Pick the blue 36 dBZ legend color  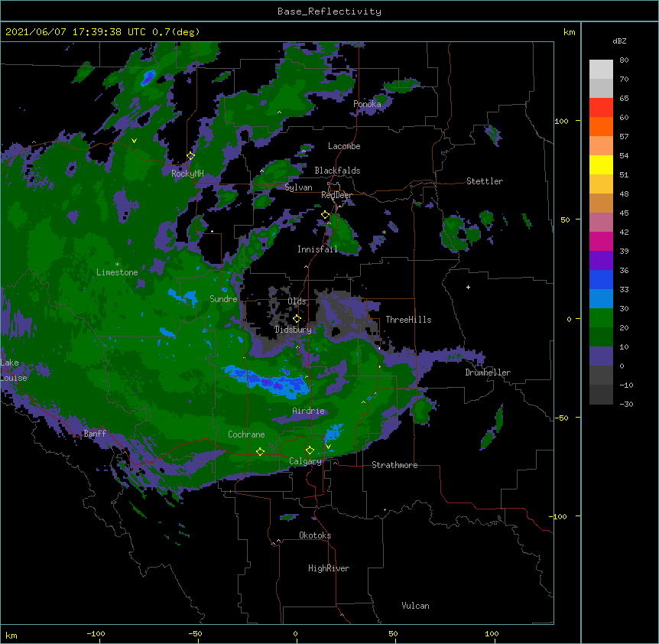click(x=601, y=279)
